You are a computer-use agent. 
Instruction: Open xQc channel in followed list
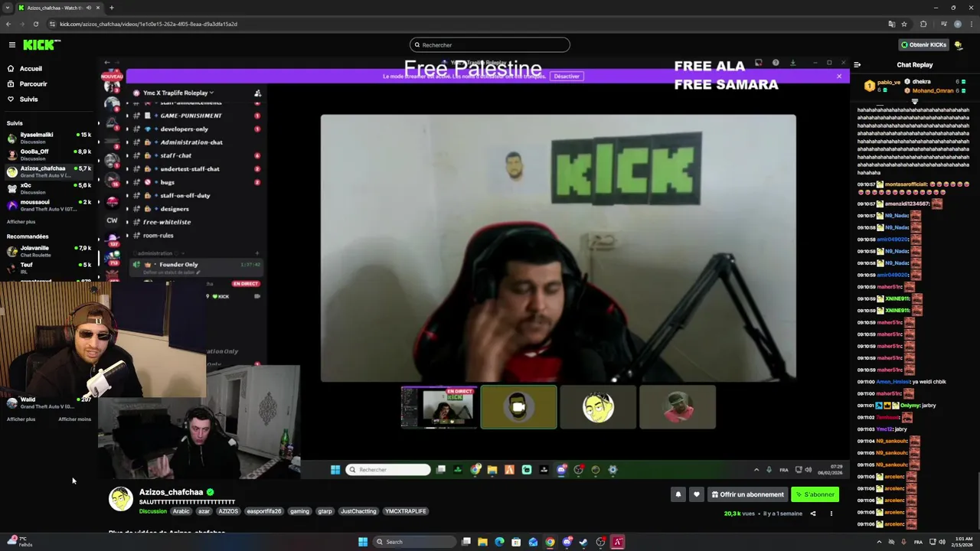point(47,188)
